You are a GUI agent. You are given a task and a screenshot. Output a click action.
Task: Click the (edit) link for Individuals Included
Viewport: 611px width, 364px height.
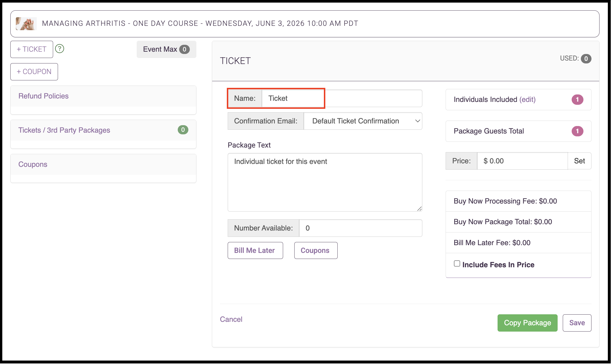(527, 100)
